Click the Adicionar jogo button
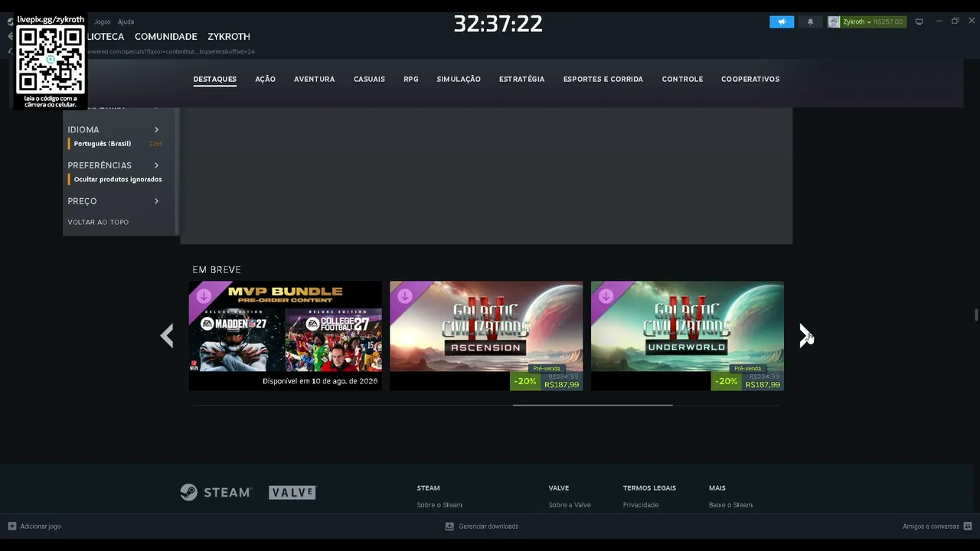Image resolution: width=980 pixels, height=551 pixels. (34, 527)
